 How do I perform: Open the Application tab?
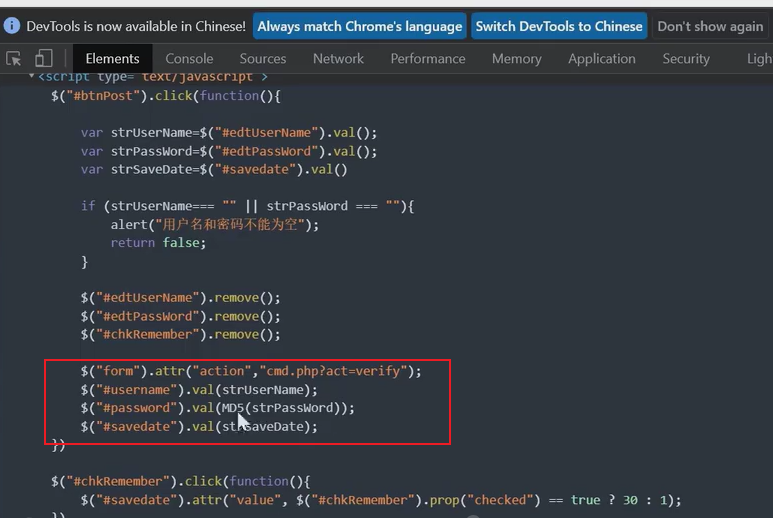602,59
